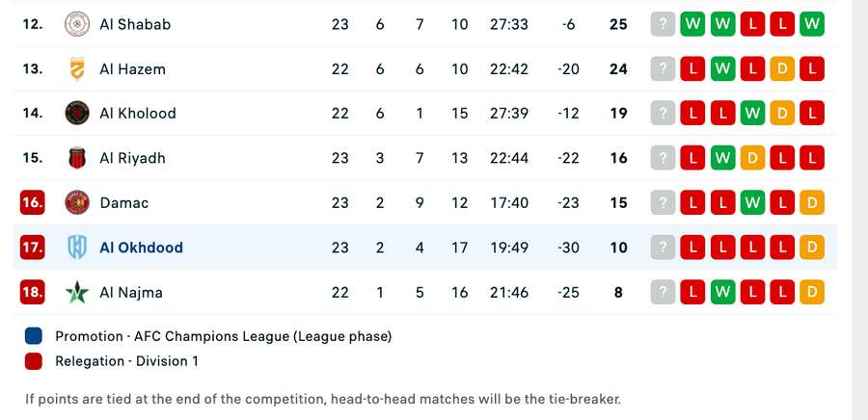The height and width of the screenshot is (420, 868).
Task: Click Al Najma's upcoming match question mark
Action: (x=663, y=292)
